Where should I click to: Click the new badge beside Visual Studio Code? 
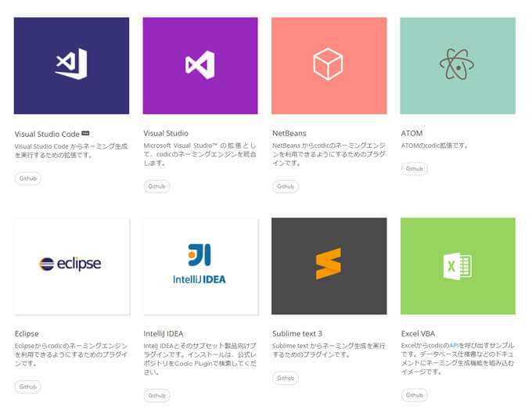85,133
